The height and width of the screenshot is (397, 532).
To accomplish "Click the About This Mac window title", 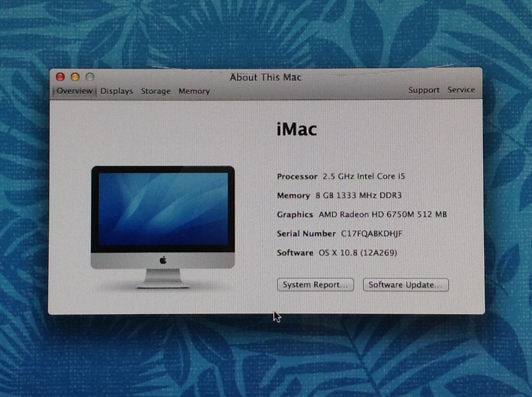I will click(265, 77).
